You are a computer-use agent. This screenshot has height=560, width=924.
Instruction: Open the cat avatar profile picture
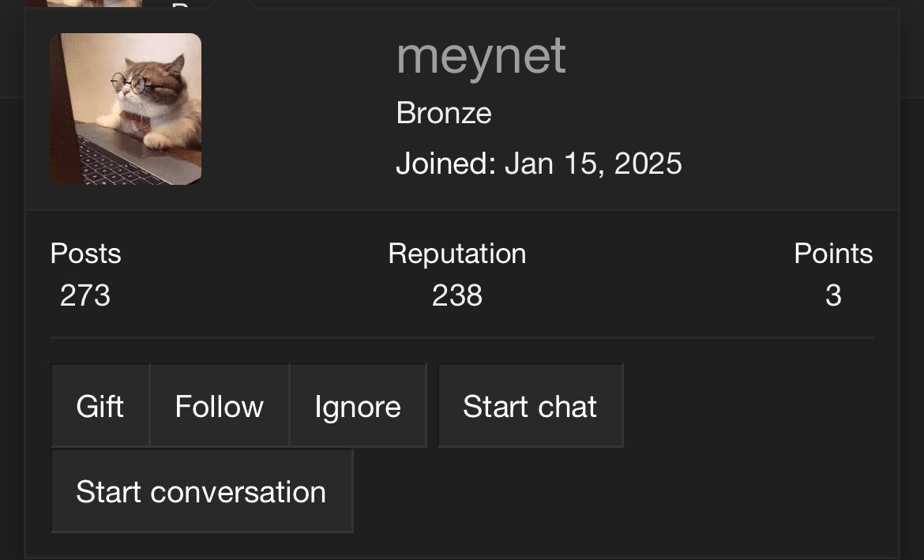click(x=126, y=108)
